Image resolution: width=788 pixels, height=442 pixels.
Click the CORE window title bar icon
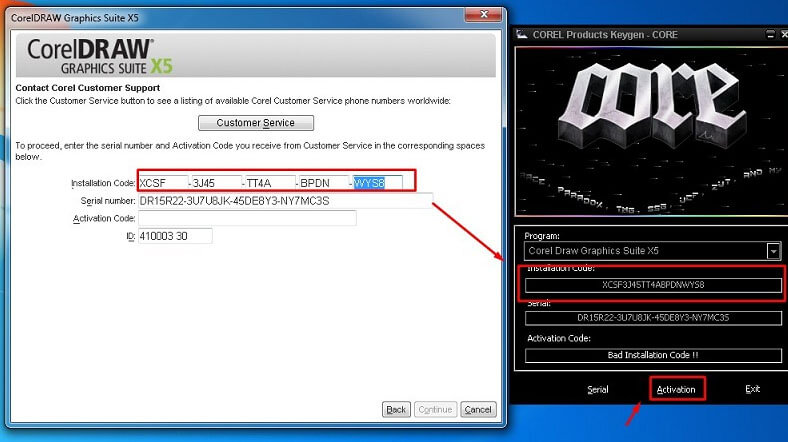pyautogui.click(x=522, y=34)
